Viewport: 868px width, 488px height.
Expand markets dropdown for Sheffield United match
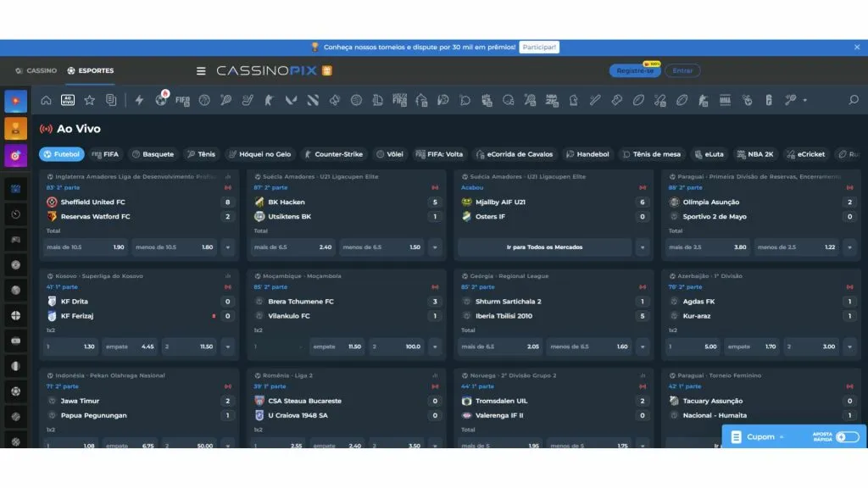coord(227,247)
